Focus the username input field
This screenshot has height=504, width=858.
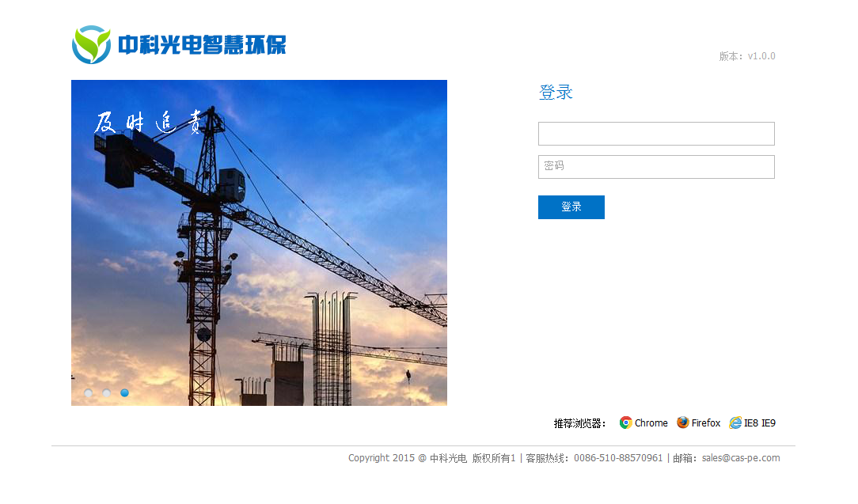point(656,134)
